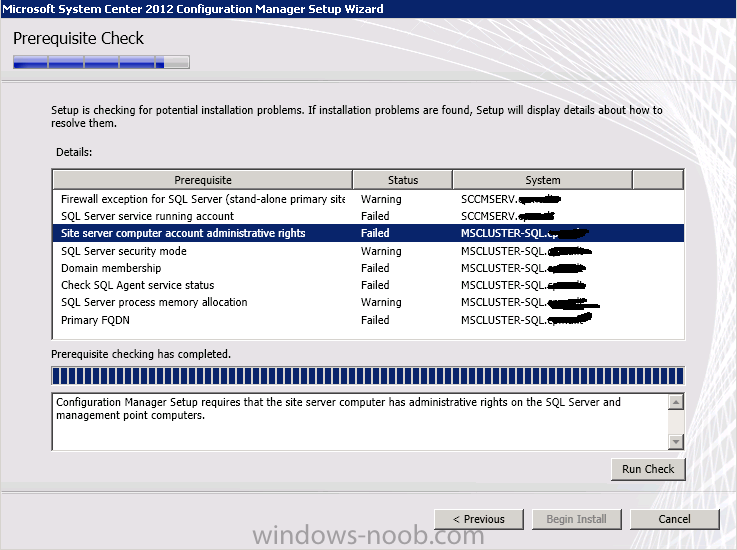
Task: Click the Run Check button
Action: 648,469
